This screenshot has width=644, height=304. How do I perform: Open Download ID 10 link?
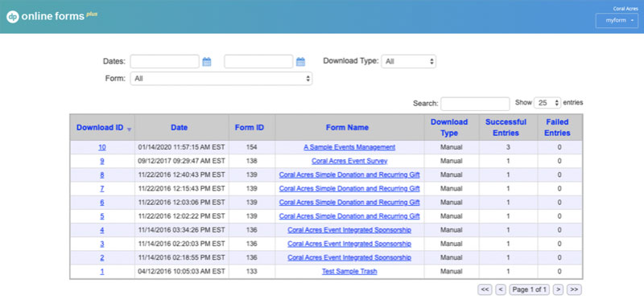click(x=102, y=147)
